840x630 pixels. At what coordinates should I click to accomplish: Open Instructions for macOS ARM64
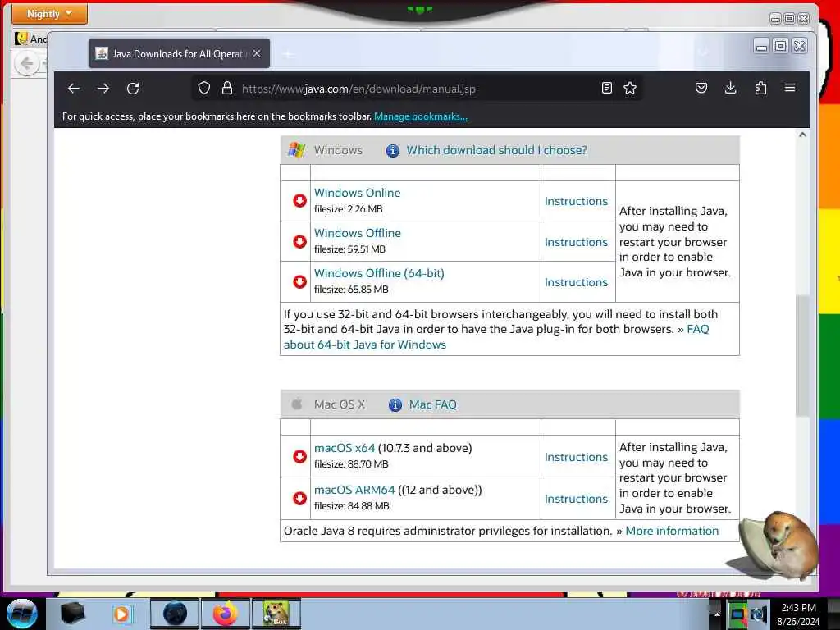pyautogui.click(x=577, y=499)
